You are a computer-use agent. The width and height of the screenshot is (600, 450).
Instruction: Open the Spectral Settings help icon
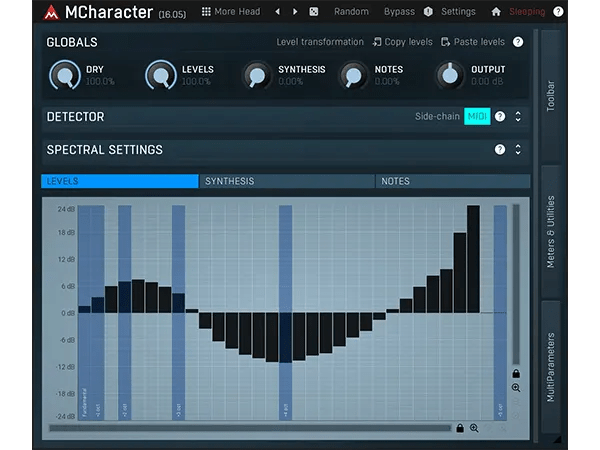click(500, 149)
